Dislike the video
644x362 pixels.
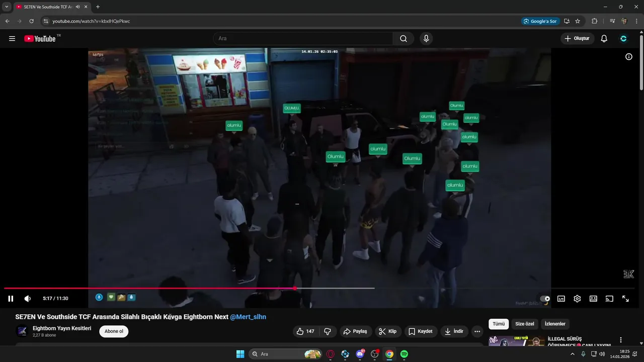[328, 331]
